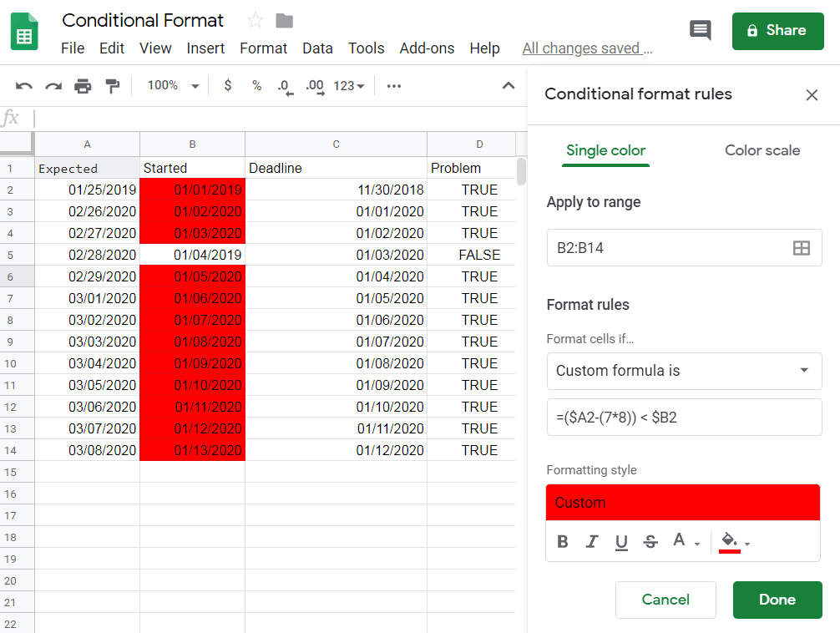This screenshot has height=633, width=840.
Task: Click the document title Conditional Format
Action: (143, 20)
